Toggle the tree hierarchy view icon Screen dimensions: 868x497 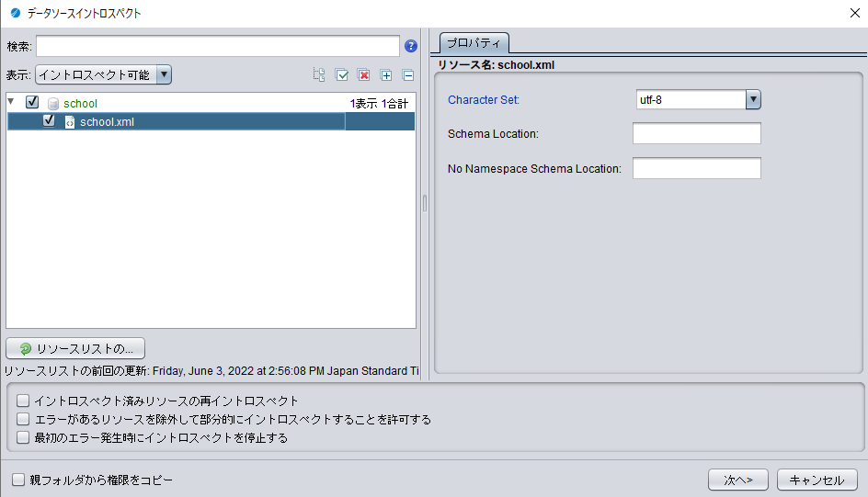click(319, 74)
